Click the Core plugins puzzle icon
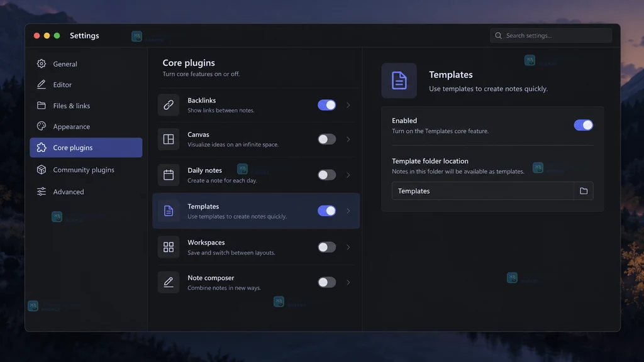Image resolution: width=644 pixels, height=362 pixels. pos(42,147)
